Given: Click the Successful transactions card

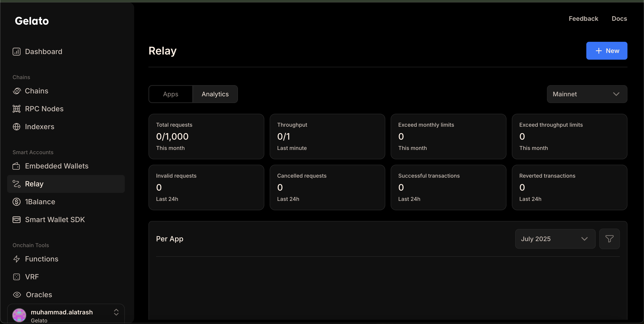Looking at the screenshot, I should (448, 188).
